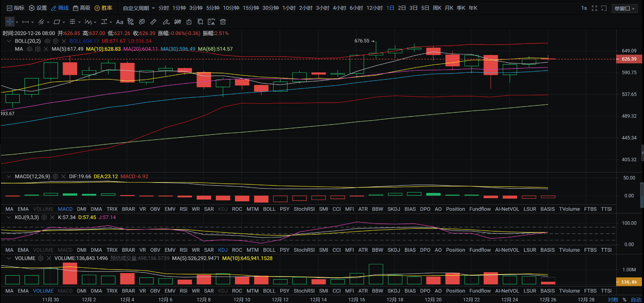This screenshot has width=644, height=303.
Task: Select RSI tab in the MACD panel row
Action: tap(183, 209)
